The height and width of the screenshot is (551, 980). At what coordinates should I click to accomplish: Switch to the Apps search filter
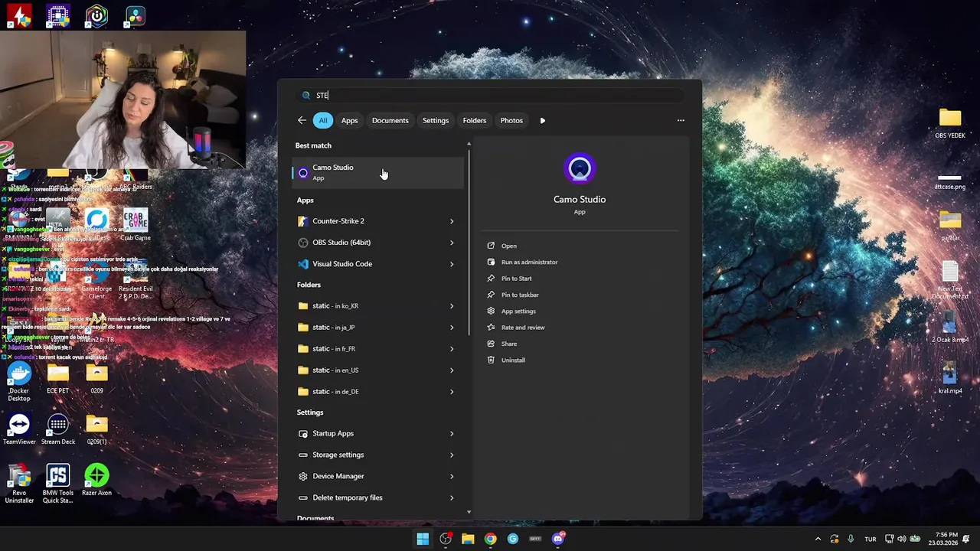click(349, 120)
